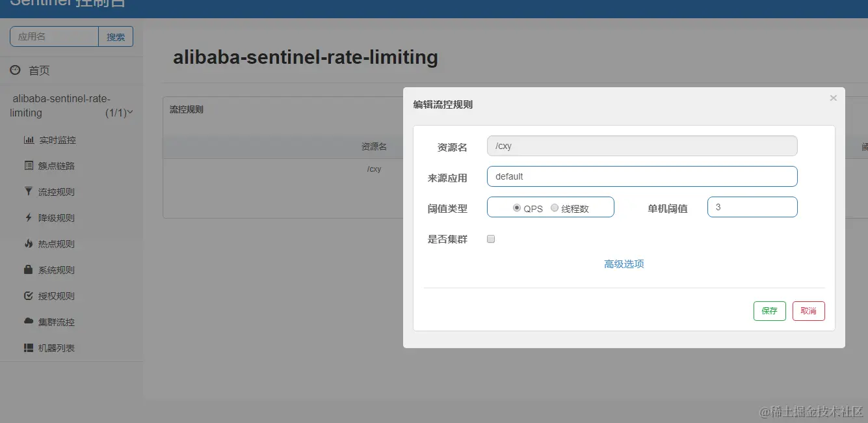Click the 资源名 column header in the table
Screen dimensions: 868x423
[374, 147]
